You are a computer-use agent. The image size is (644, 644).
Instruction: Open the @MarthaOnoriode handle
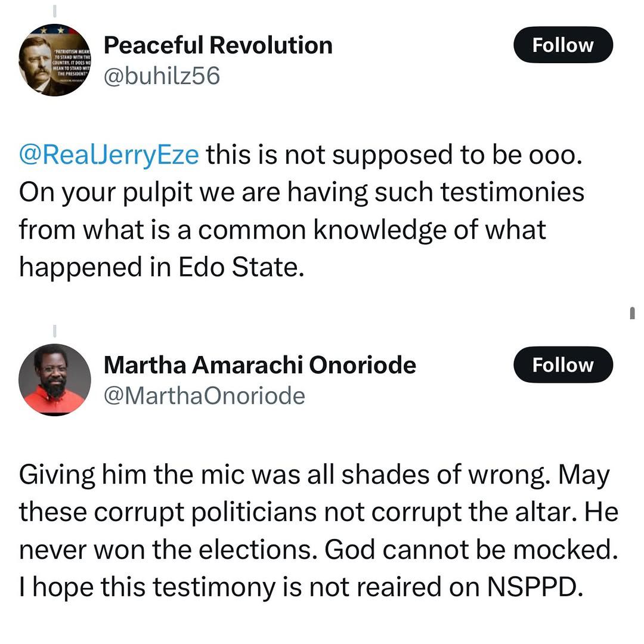point(204,395)
